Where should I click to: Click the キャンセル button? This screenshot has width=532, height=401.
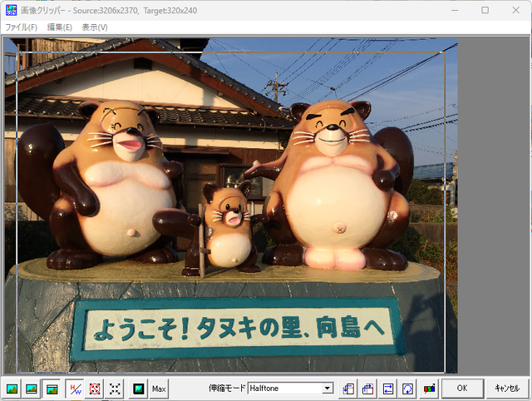tap(507, 389)
